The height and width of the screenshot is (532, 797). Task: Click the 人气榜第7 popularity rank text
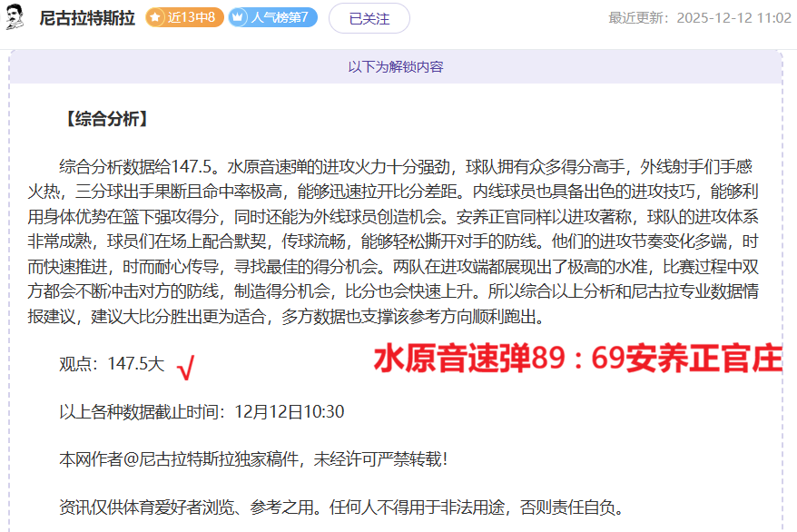280,17
